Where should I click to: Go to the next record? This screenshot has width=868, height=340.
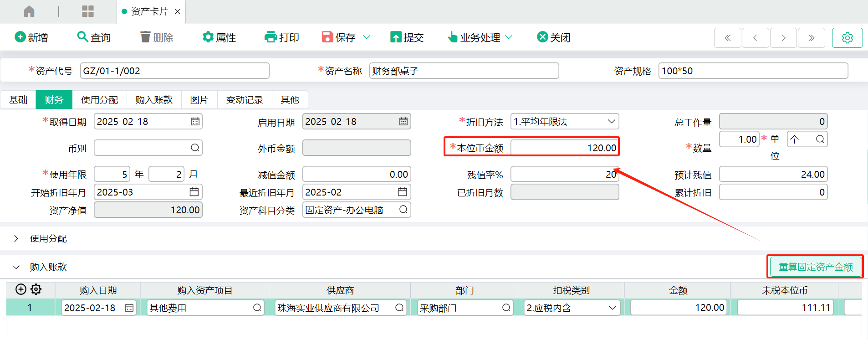(783, 38)
